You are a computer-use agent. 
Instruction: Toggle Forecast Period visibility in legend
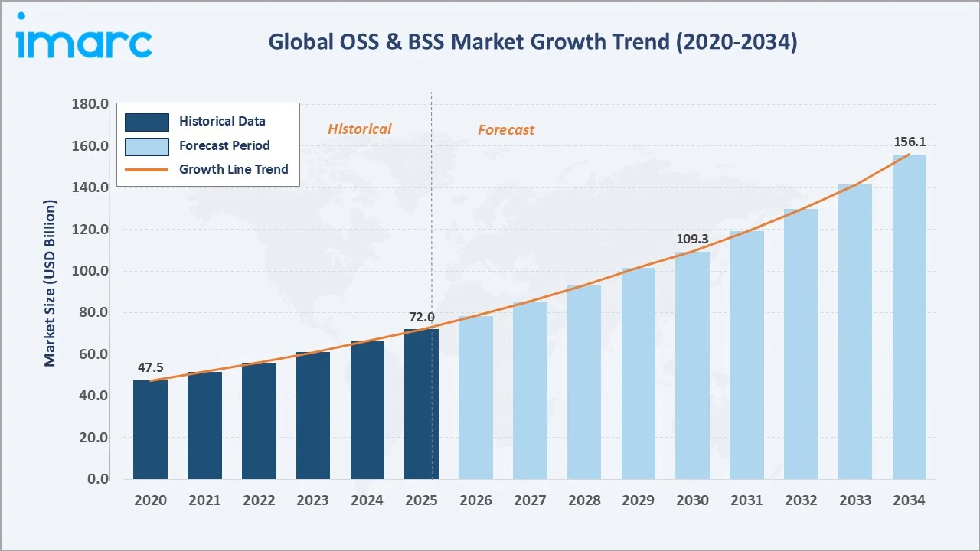coord(224,145)
